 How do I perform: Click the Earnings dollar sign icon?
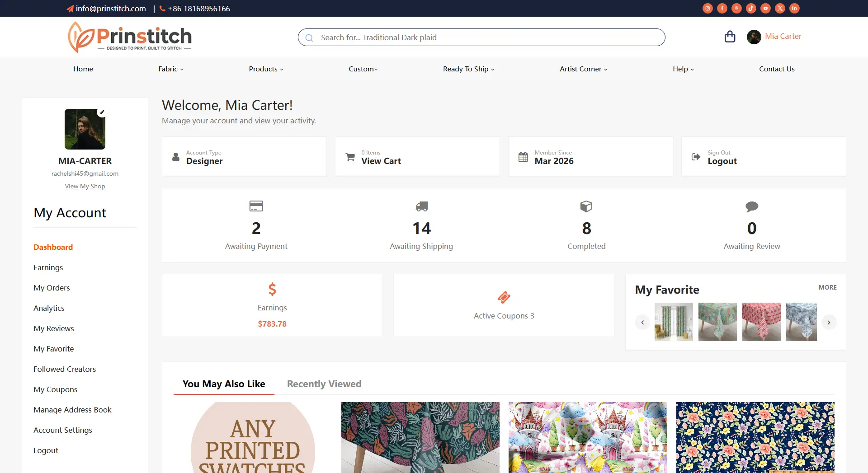[x=272, y=289]
